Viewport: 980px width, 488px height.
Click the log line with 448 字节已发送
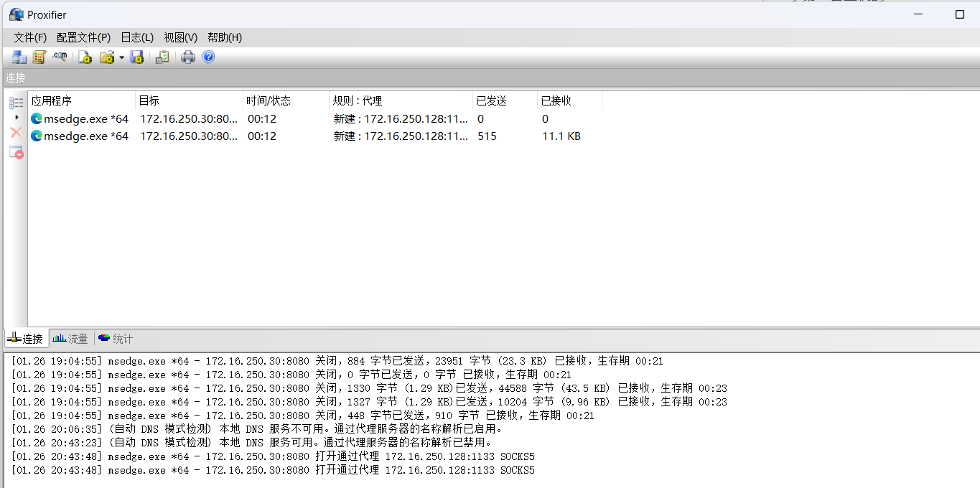(x=302, y=416)
